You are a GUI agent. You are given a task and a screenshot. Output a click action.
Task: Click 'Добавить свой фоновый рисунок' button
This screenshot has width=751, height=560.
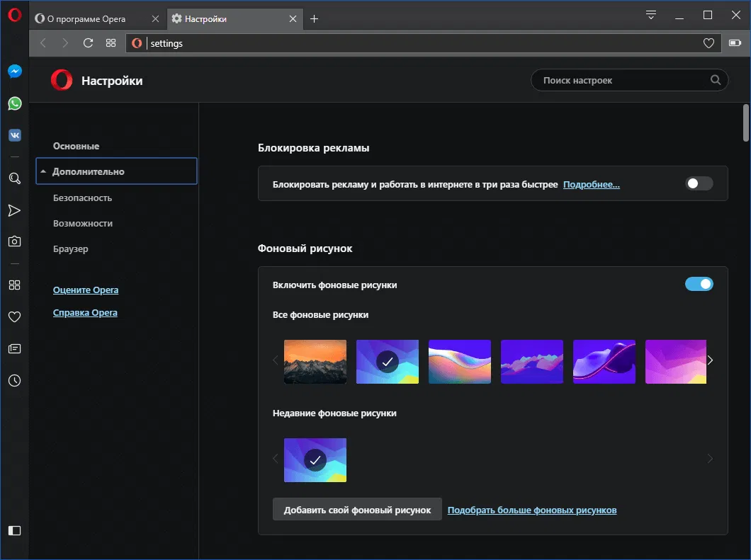point(357,510)
